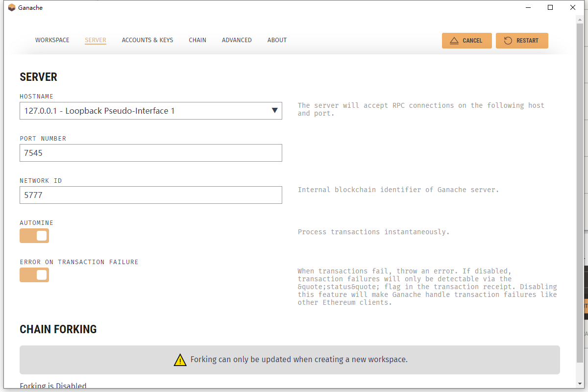This screenshot has width=588, height=392.
Task: Open the About tab
Action: 277,40
